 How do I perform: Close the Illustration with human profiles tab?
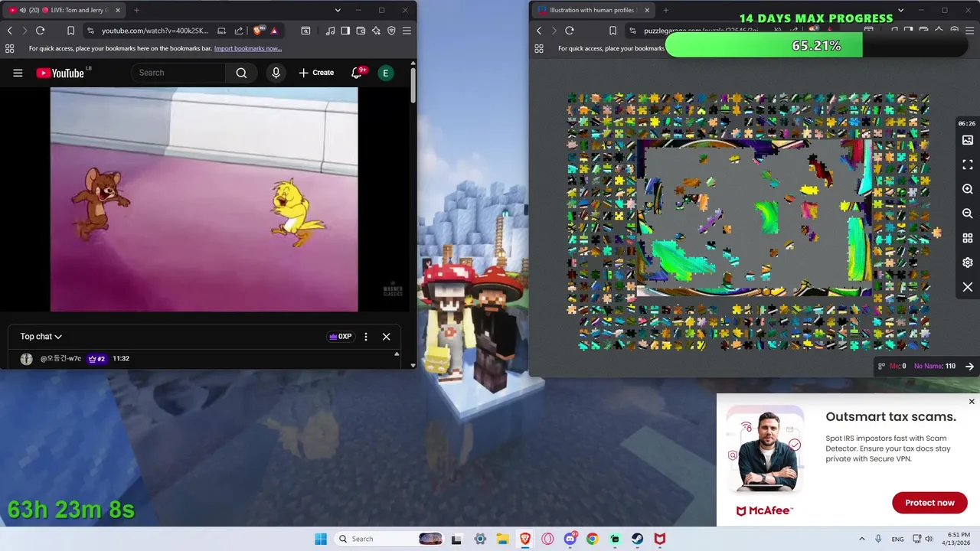(647, 10)
